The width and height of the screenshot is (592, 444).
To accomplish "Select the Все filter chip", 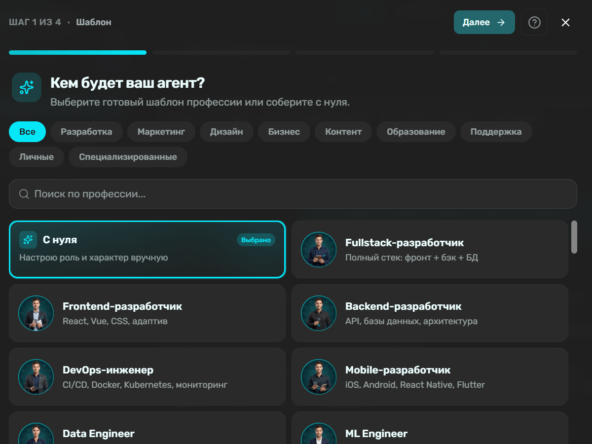I will pos(27,132).
